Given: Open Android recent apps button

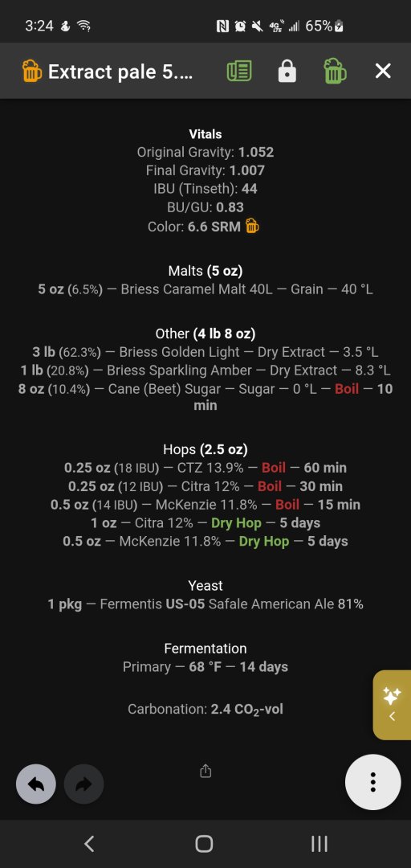Looking at the screenshot, I should pos(319,844).
